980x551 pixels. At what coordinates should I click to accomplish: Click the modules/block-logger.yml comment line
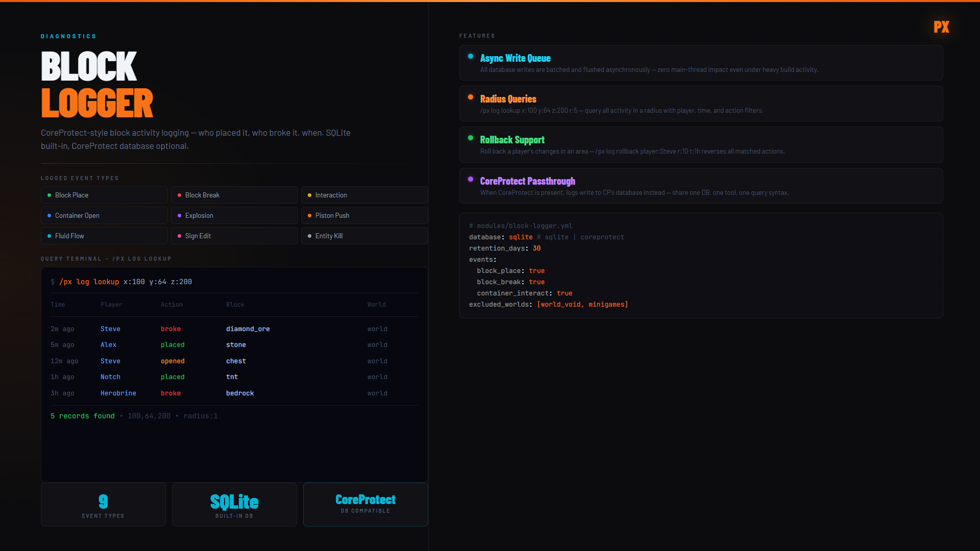[521, 226]
